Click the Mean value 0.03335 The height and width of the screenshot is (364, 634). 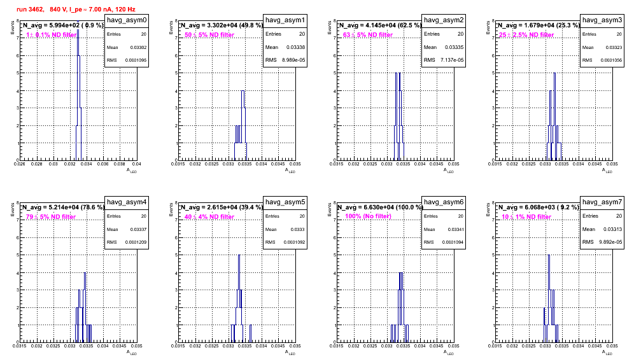[x=454, y=47]
